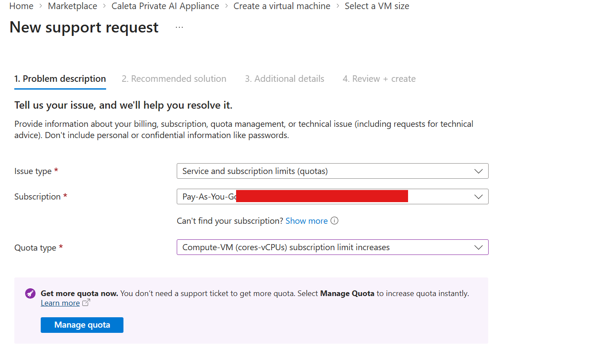The image size is (590, 364).
Task: Open the Quota type dropdown
Action: [x=332, y=247]
